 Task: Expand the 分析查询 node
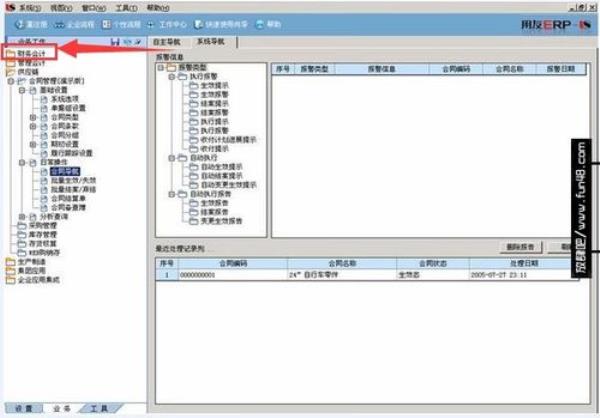(22, 217)
